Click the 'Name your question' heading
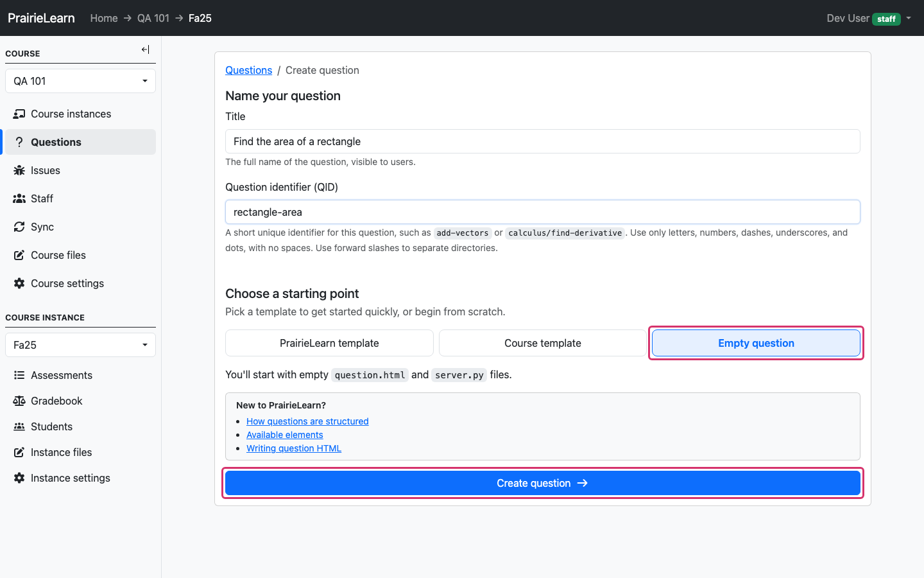This screenshot has height=578, width=924. 283,96
